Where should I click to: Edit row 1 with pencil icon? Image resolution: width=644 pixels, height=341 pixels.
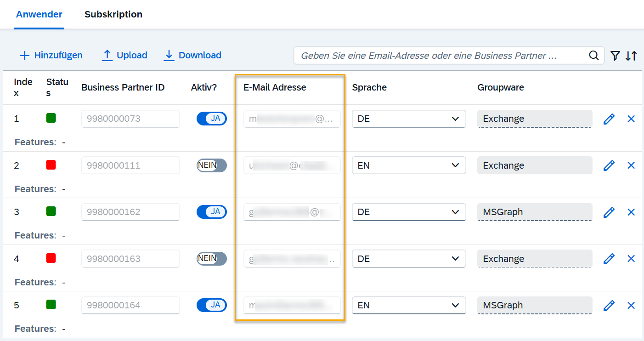tap(609, 119)
